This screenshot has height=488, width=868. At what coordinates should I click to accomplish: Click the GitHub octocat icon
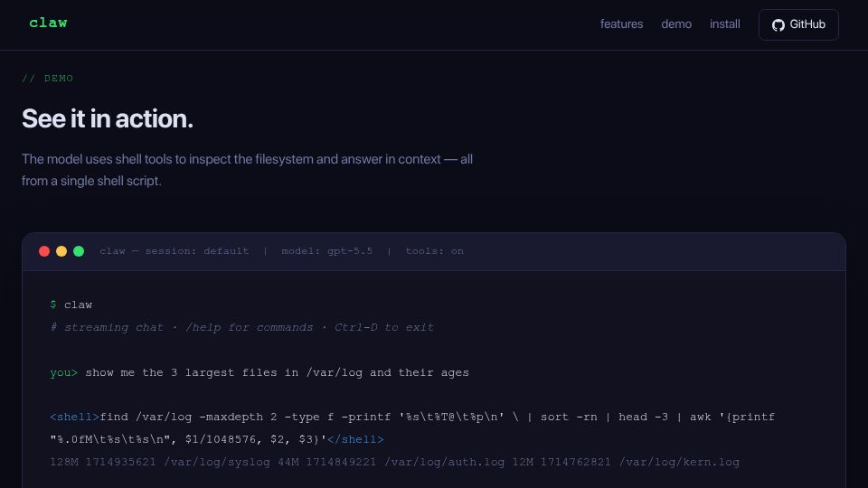778,25
